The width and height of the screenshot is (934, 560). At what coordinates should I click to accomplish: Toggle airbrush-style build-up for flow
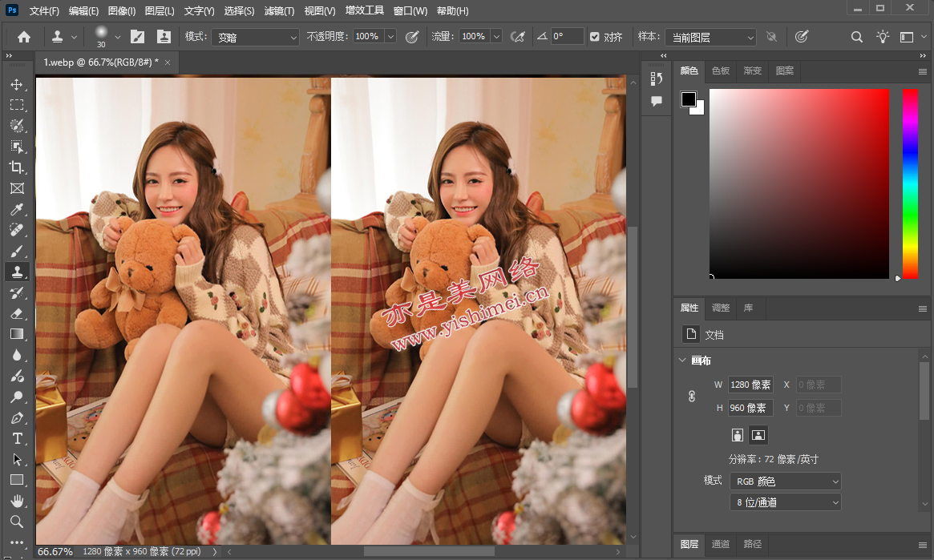(x=518, y=37)
